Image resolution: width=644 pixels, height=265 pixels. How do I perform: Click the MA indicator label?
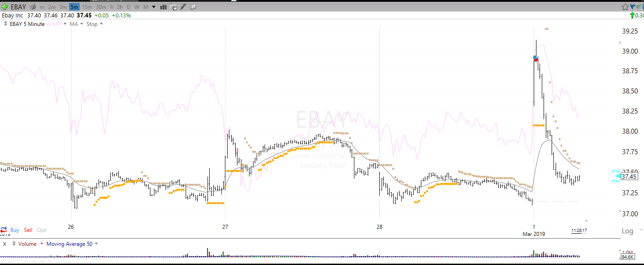pyautogui.click(x=74, y=24)
